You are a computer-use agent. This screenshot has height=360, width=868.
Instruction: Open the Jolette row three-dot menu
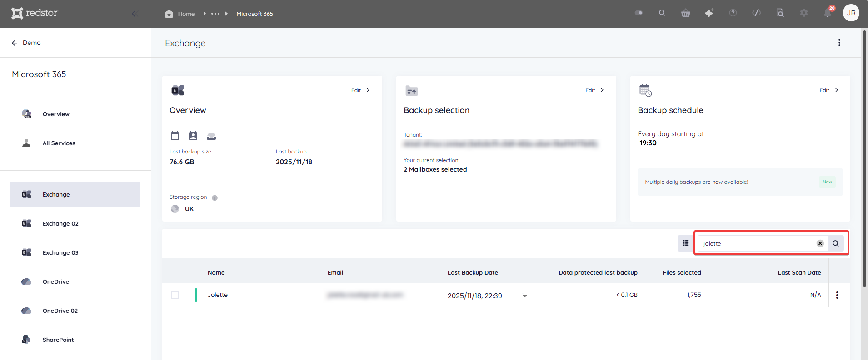coord(837,295)
